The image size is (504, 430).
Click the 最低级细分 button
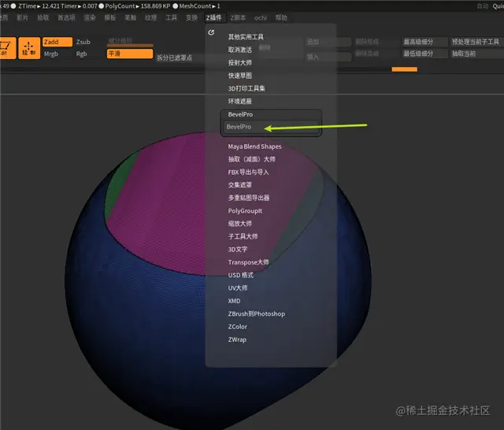pyautogui.click(x=424, y=54)
